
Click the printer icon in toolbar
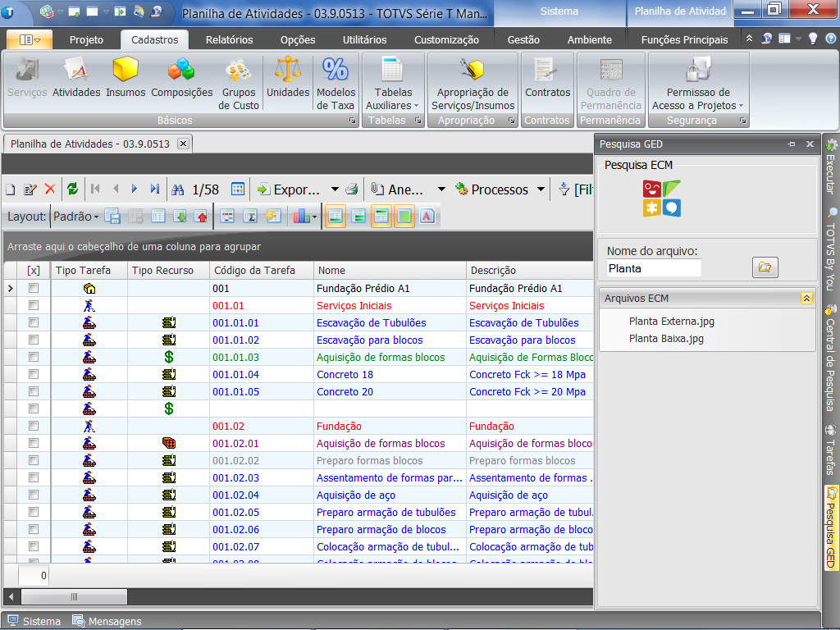tap(351, 189)
